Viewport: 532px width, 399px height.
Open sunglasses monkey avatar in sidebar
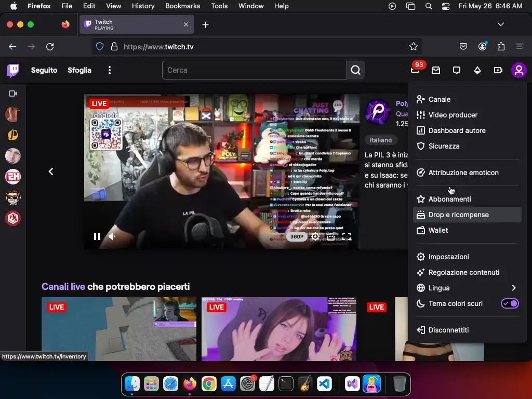pyautogui.click(x=13, y=197)
